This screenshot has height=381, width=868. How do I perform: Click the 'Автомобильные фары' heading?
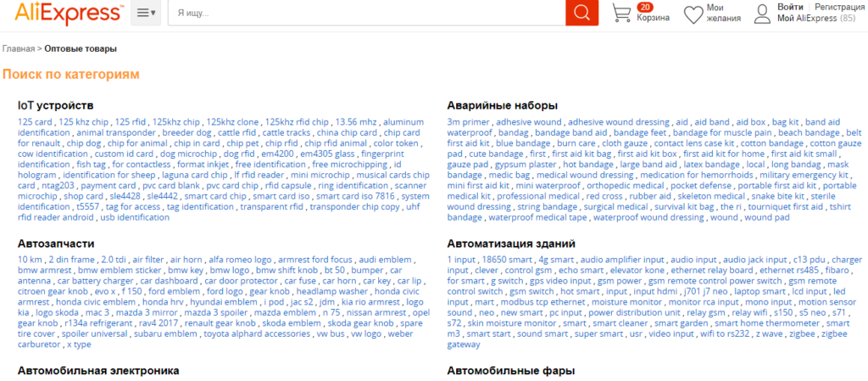[511, 371]
